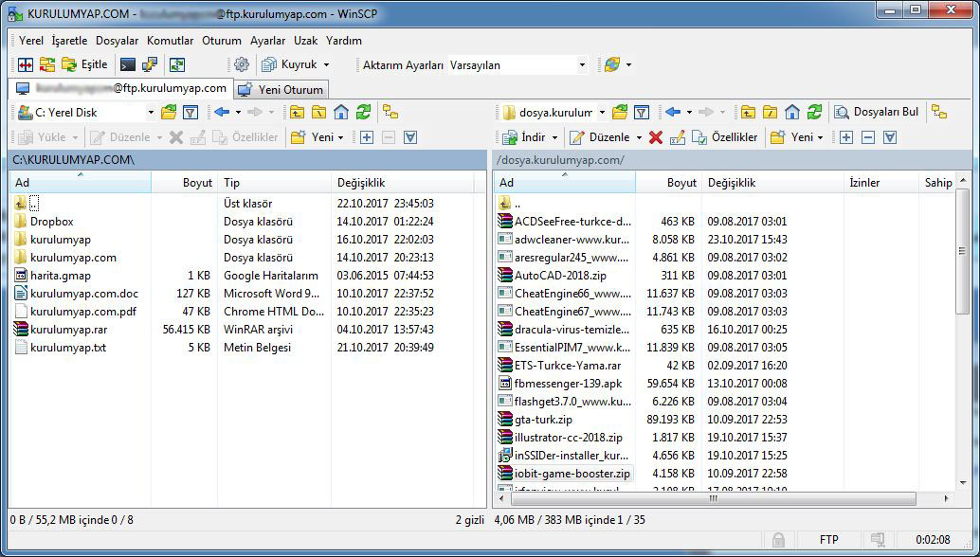Select all files with plus icon in local panel

pos(367,137)
